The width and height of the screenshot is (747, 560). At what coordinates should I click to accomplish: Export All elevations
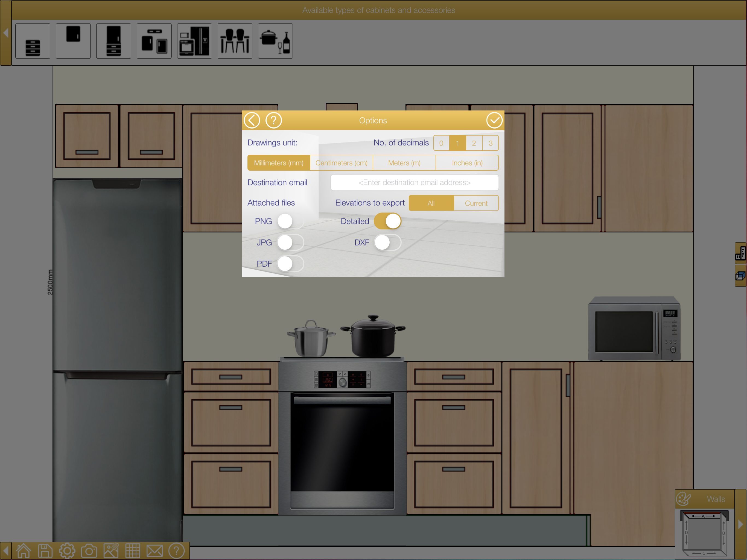pyautogui.click(x=431, y=203)
